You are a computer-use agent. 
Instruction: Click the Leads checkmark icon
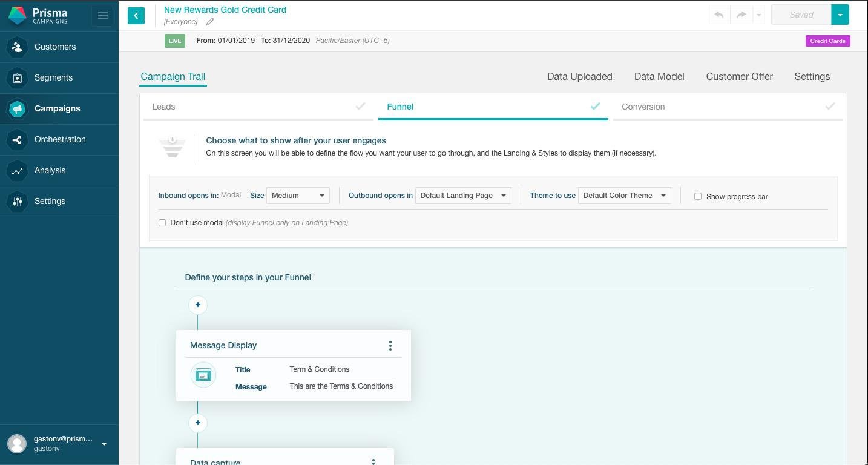[360, 106]
